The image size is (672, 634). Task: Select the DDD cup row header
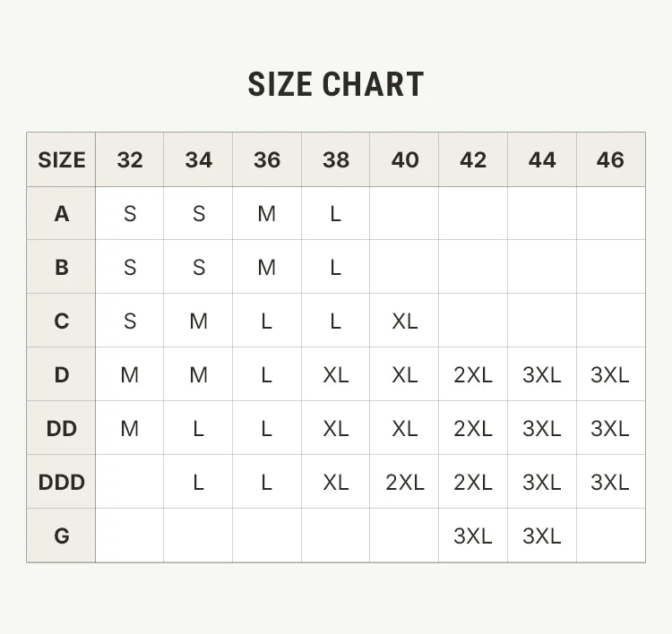(x=61, y=482)
